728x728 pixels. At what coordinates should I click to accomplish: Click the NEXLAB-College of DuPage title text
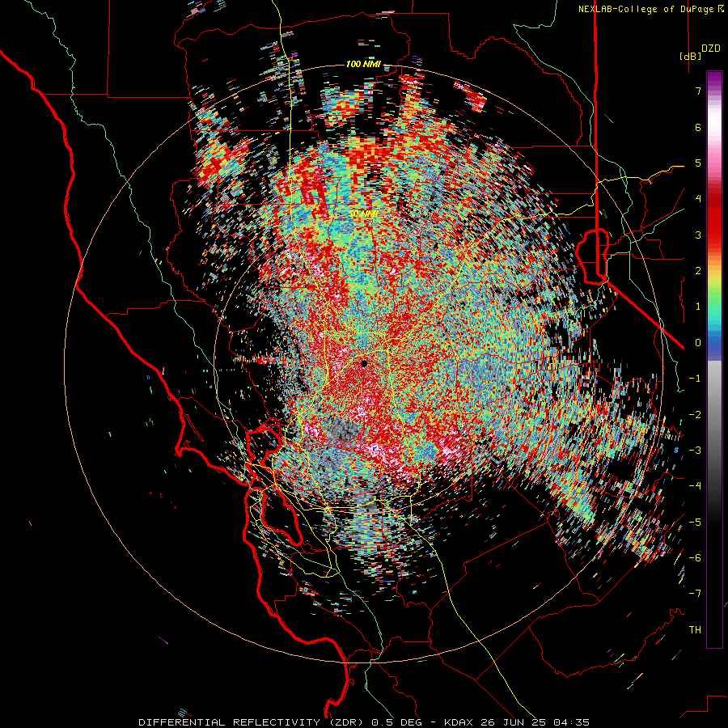645,9
